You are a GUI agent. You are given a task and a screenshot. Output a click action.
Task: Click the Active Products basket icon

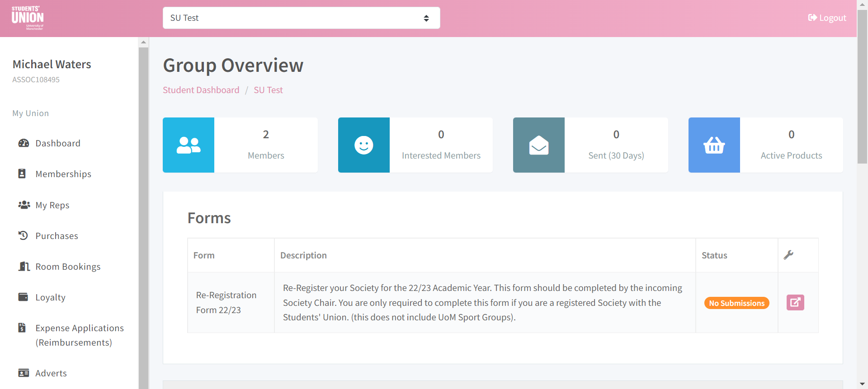tap(714, 145)
